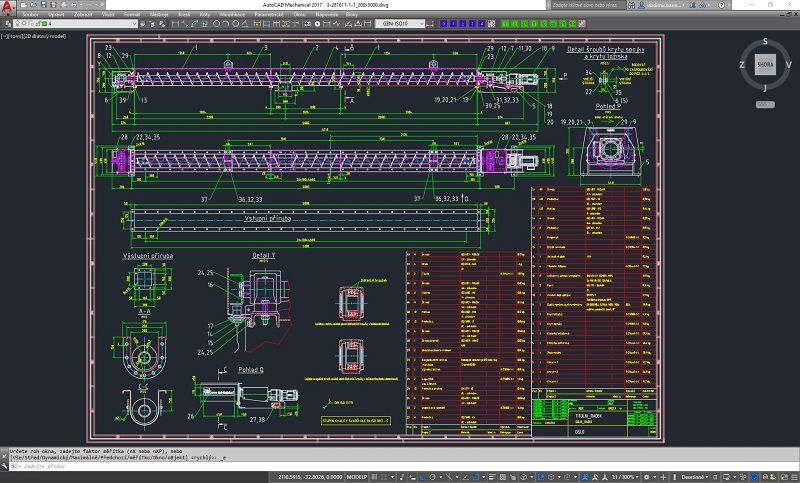Click the green layer color swatch

coord(42,24)
